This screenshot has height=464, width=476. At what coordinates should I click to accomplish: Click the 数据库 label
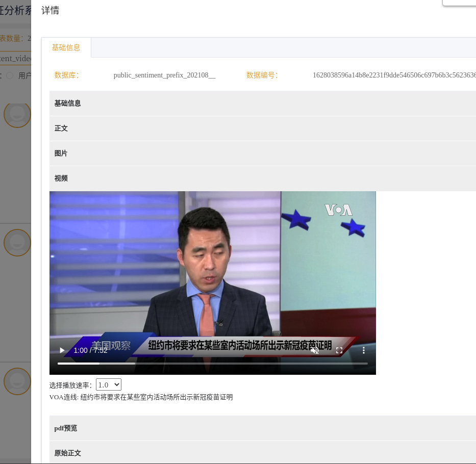coord(67,75)
